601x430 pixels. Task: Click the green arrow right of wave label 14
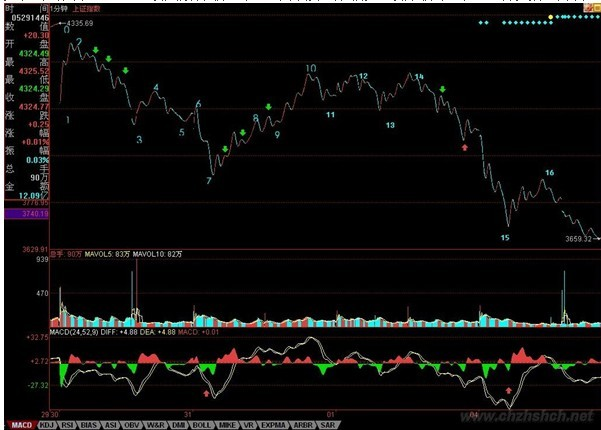click(x=442, y=90)
